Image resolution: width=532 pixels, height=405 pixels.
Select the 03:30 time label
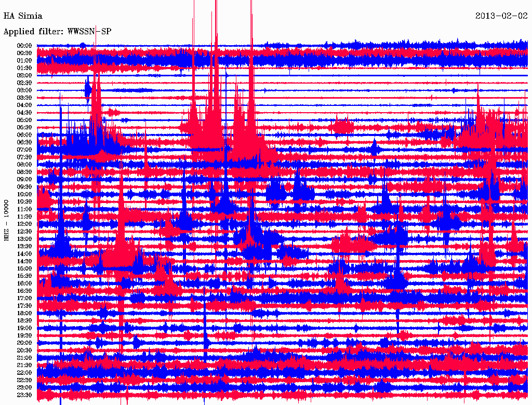24,98
